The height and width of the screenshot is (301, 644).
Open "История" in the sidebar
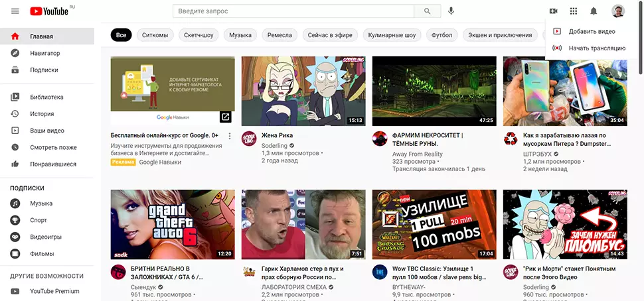[x=42, y=114]
